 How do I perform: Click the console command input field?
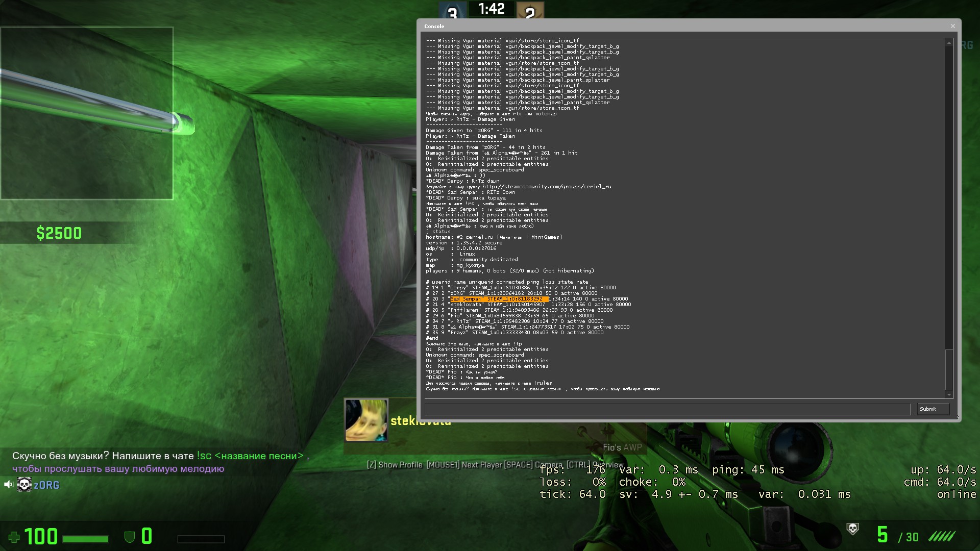(x=667, y=409)
